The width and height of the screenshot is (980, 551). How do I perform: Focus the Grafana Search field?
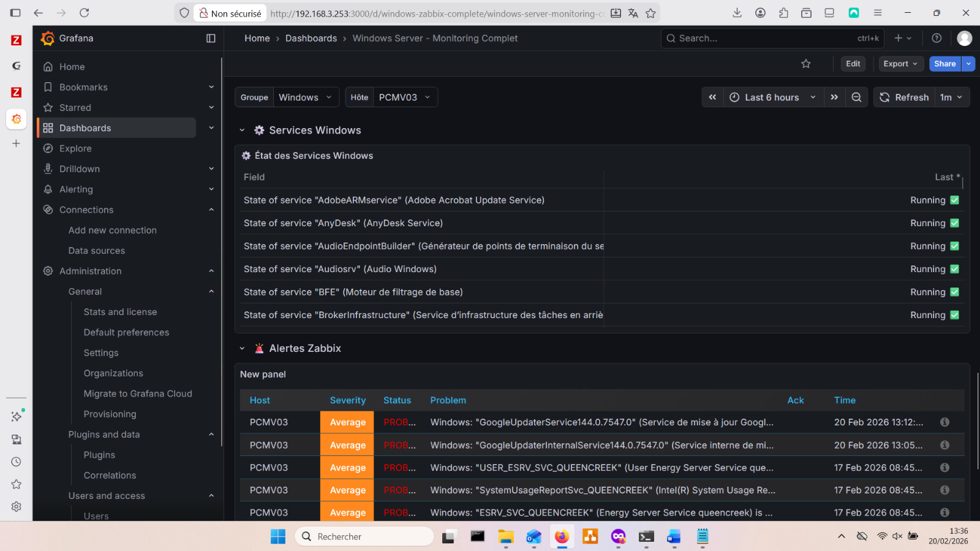pos(773,38)
